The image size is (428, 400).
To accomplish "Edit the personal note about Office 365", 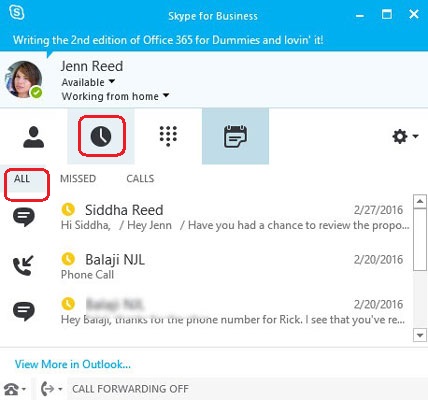I will coord(168,40).
